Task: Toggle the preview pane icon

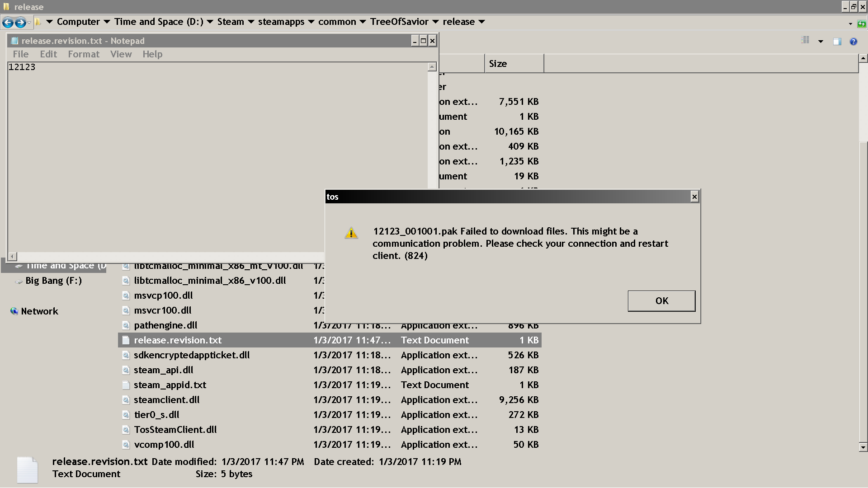Action: click(x=837, y=42)
